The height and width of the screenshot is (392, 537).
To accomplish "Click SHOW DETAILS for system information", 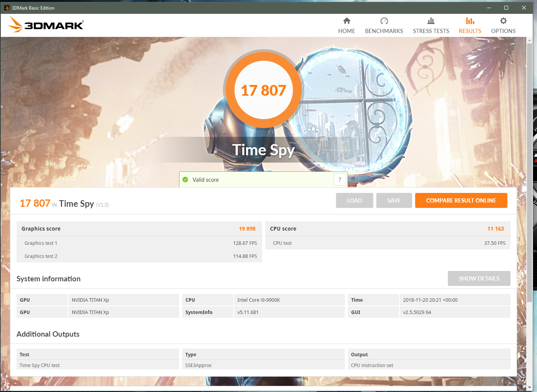I will click(x=479, y=278).
